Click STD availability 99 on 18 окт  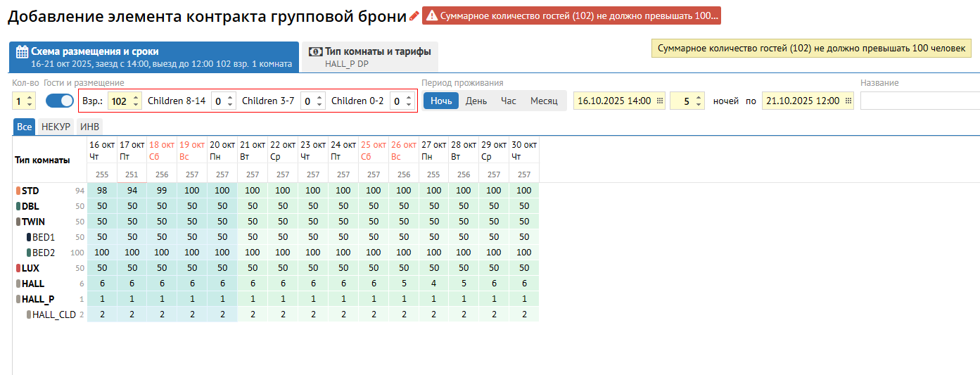click(x=162, y=191)
